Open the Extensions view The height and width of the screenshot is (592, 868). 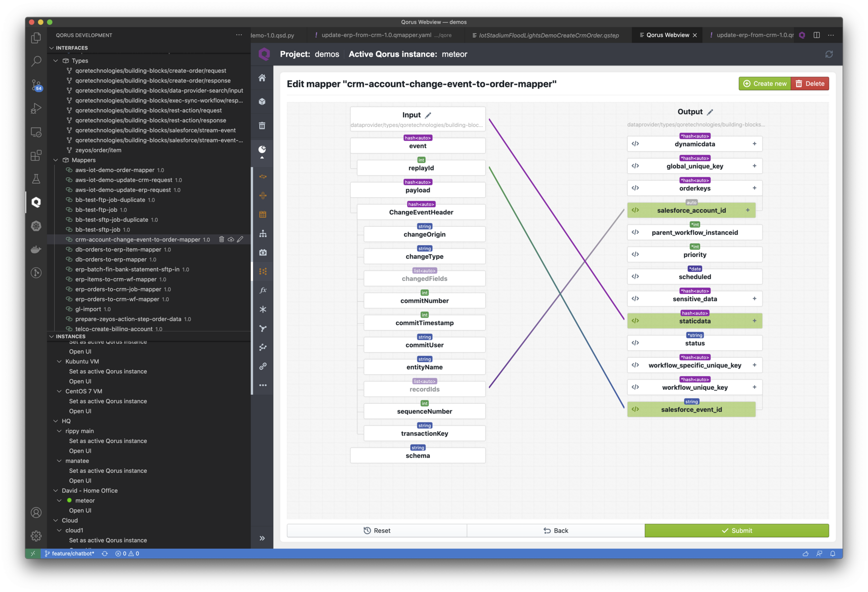tap(36, 156)
